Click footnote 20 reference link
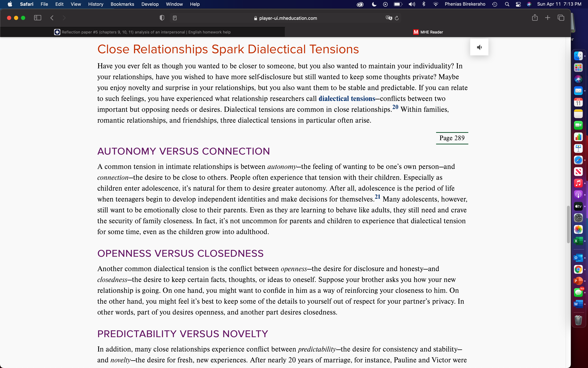Image resolution: width=588 pixels, height=368 pixels. [395, 107]
